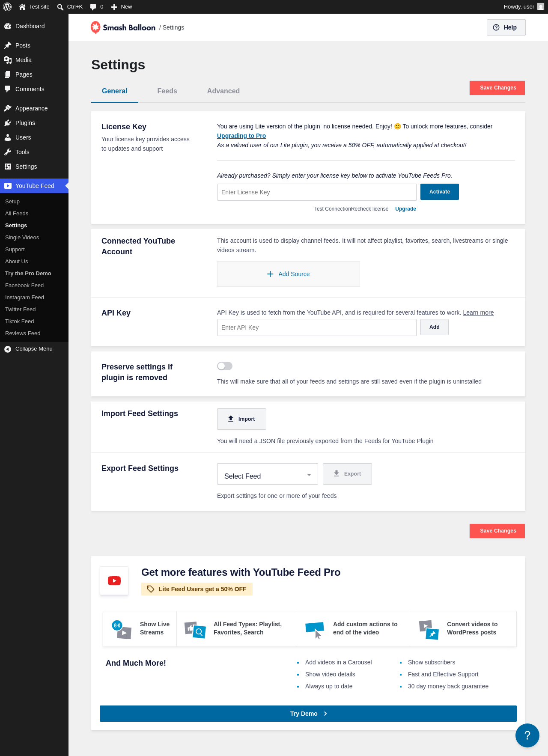Viewport: 548px width, 756px height.
Task: Click the Add Source button
Action: click(x=289, y=274)
